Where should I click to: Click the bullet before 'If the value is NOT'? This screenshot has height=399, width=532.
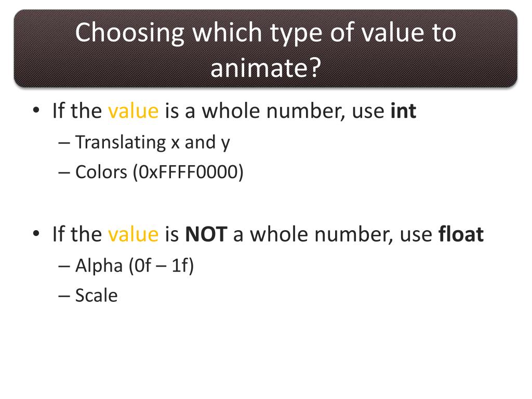click(x=36, y=234)
